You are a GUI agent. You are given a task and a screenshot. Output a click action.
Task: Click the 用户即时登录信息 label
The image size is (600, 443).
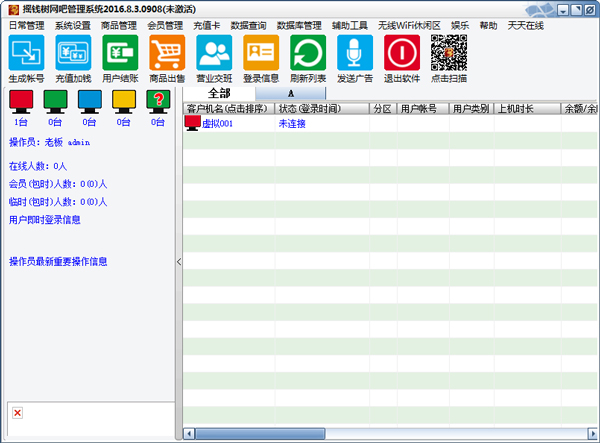(x=45, y=220)
